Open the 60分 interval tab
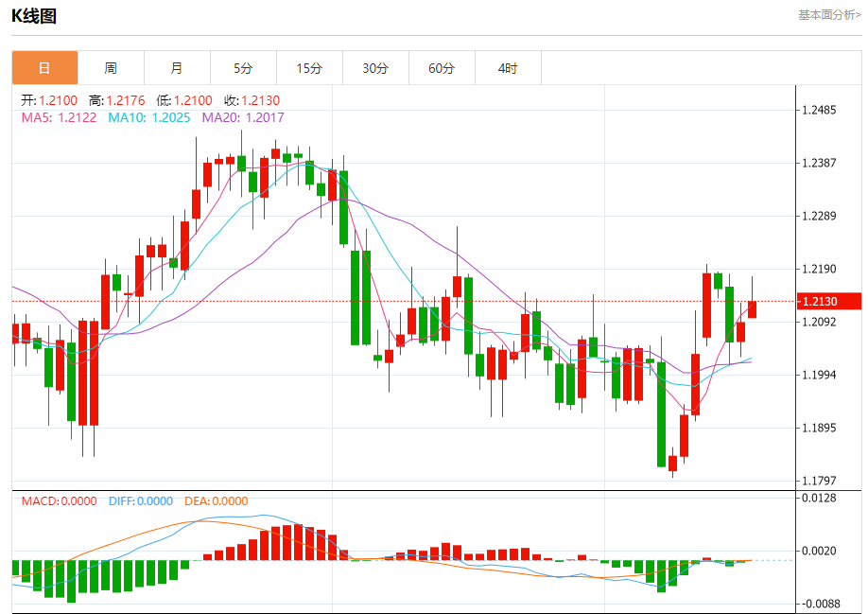Screen dimensions: 868x614 click(x=442, y=68)
